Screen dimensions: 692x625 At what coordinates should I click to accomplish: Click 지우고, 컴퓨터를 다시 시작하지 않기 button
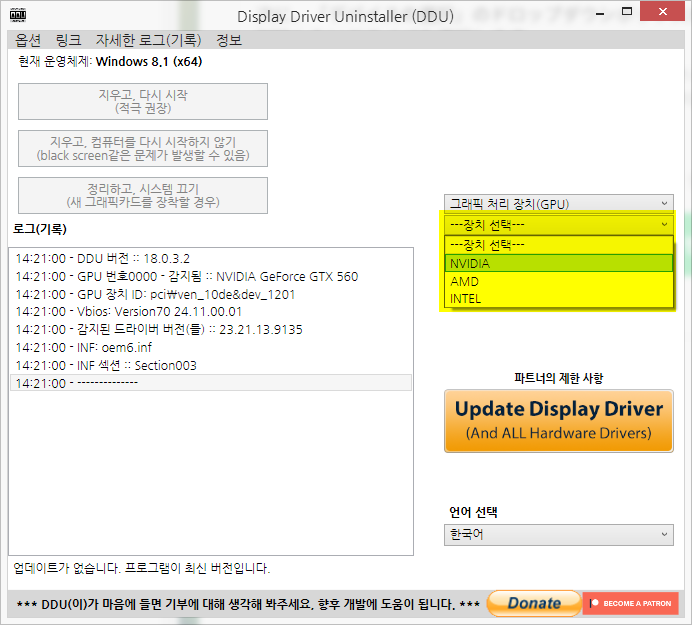(143, 149)
